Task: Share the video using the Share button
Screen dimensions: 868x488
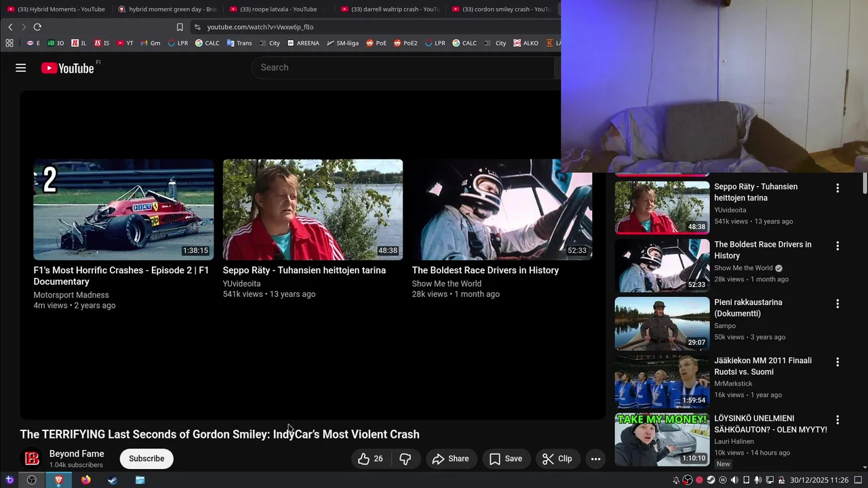Action: pyautogui.click(x=451, y=459)
